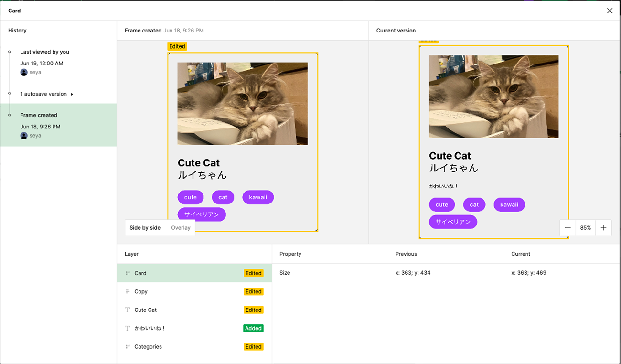Click the cat tag in current version

(x=474, y=205)
